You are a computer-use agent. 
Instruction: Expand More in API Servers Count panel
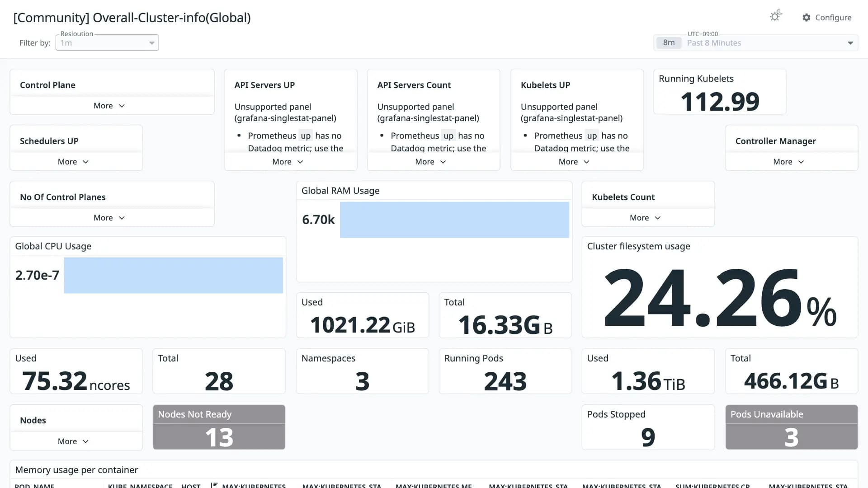430,162
